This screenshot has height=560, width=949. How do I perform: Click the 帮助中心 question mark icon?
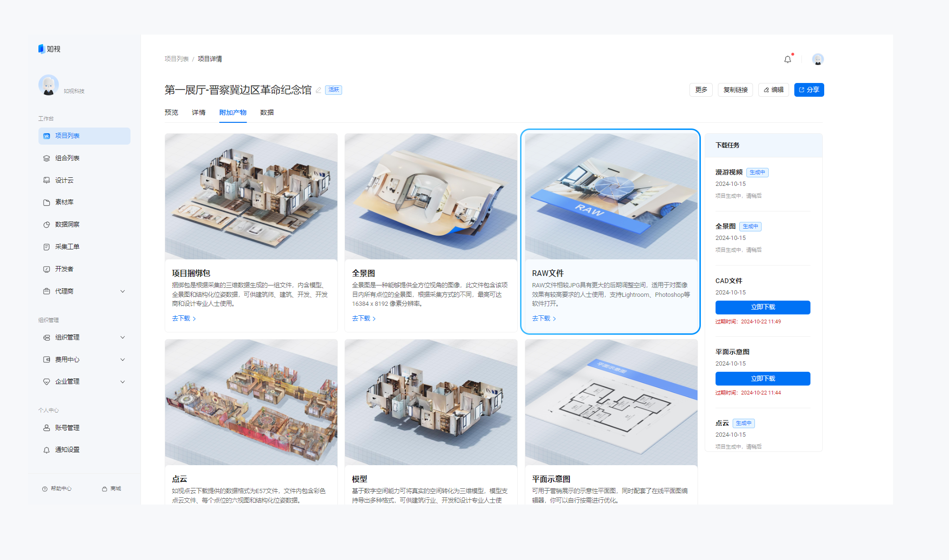tap(45, 489)
